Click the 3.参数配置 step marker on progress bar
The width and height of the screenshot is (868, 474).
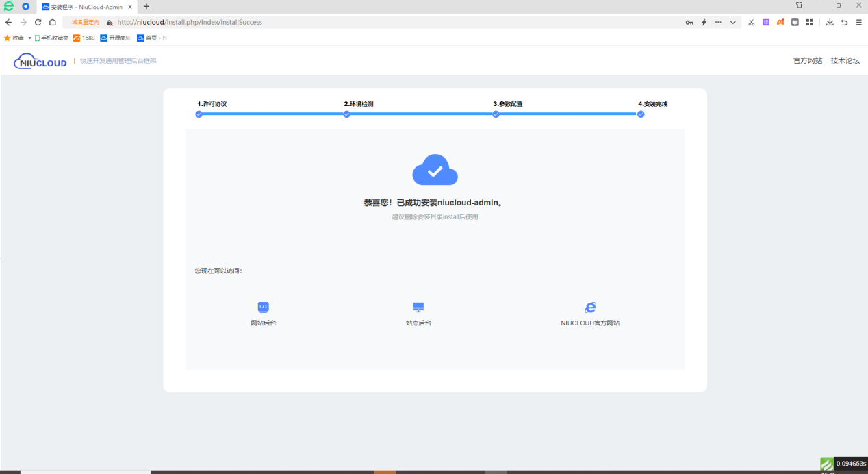(x=496, y=114)
